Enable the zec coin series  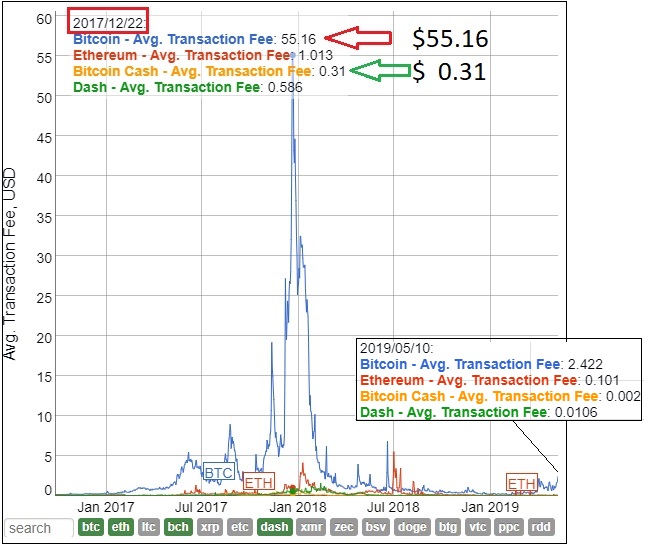(x=344, y=527)
